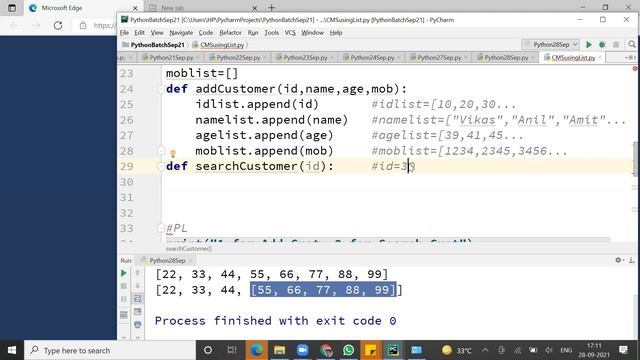Open Run panel settings gear
640x360 pixels.
click(x=618, y=260)
